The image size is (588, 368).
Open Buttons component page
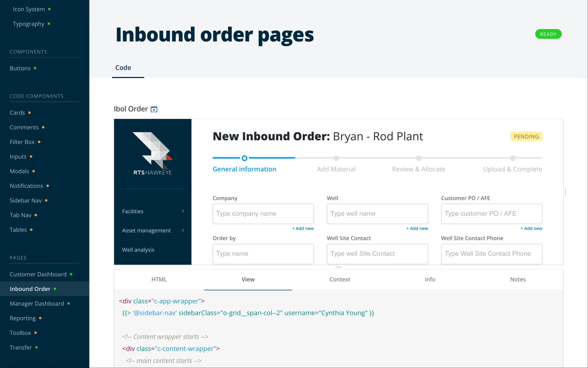(20, 68)
